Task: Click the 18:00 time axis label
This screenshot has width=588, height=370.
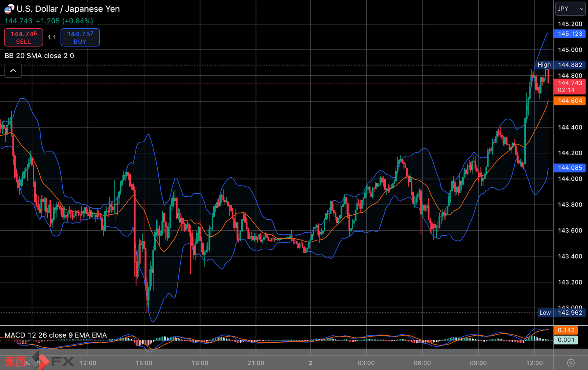Action: tap(200, 363)
